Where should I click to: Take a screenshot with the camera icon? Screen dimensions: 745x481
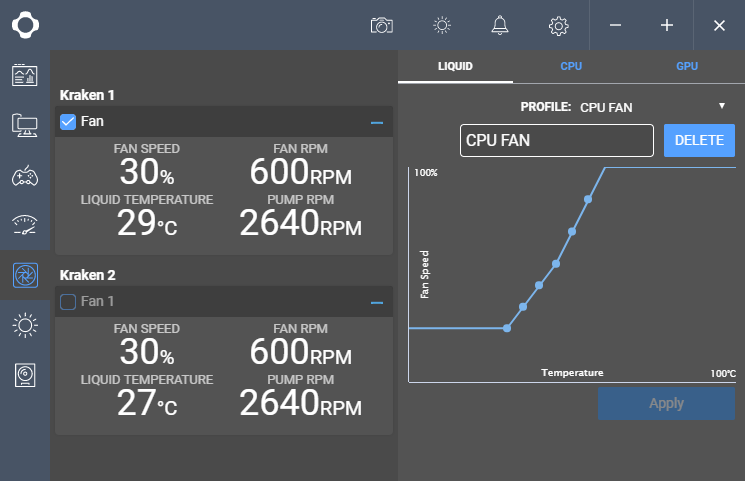(382, 25)
